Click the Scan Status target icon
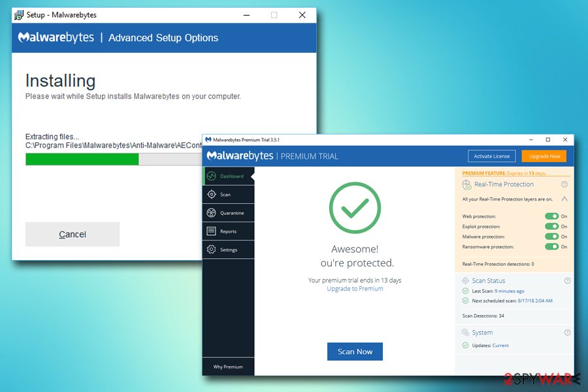588x392 pixels. click(x=465, y=280)
